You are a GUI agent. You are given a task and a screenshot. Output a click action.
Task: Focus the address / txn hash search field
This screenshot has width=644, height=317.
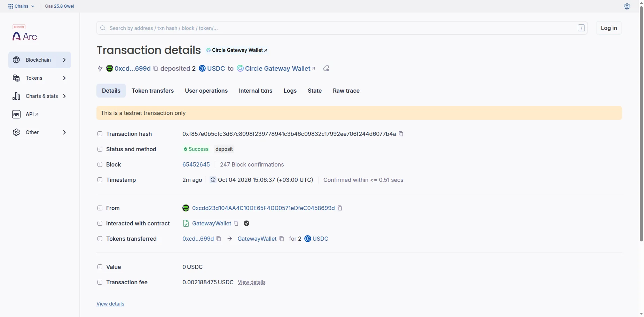pyautogui.click(x=342, y=28)
